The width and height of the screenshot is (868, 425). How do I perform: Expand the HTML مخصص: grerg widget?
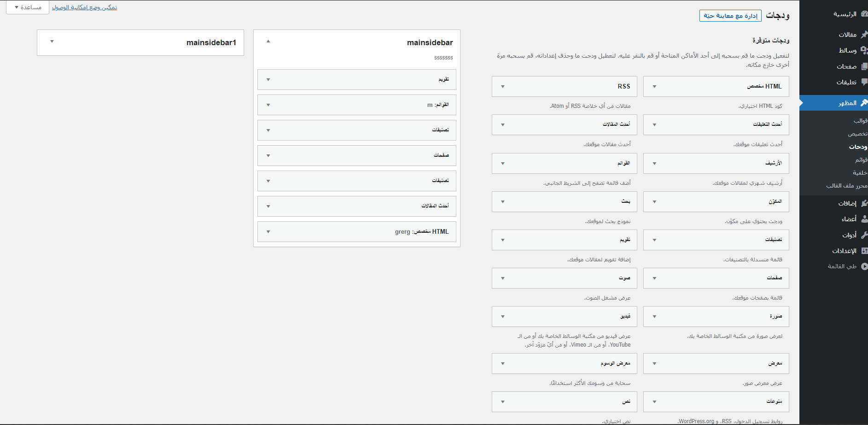point(268,231)
